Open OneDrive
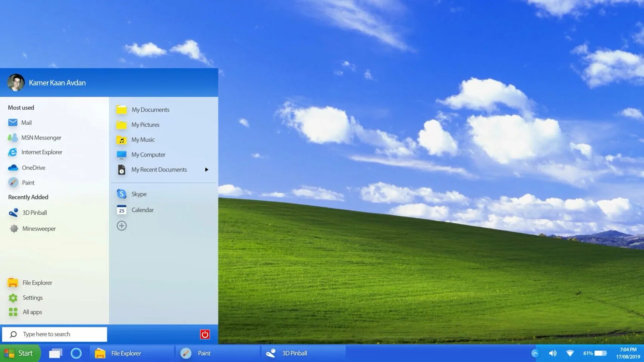 34,167
